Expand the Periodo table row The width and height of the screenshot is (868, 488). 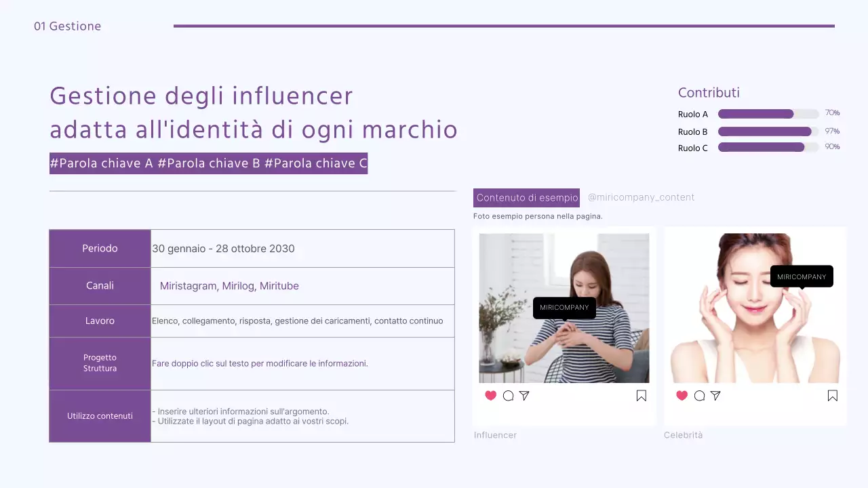[x=99, y=248]
